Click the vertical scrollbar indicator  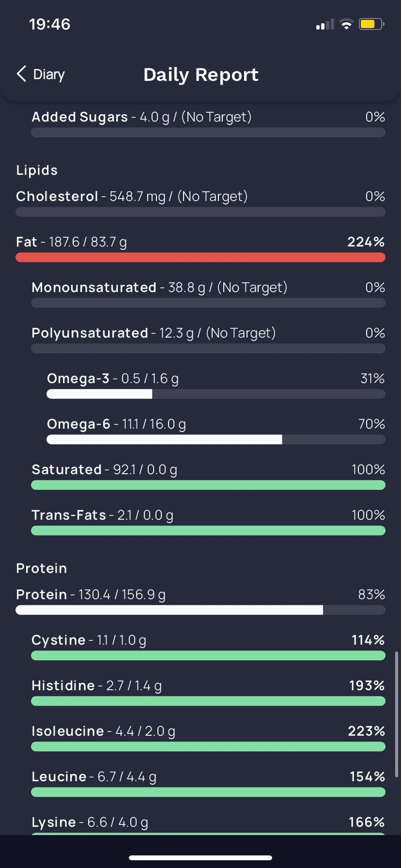[397, 714]
